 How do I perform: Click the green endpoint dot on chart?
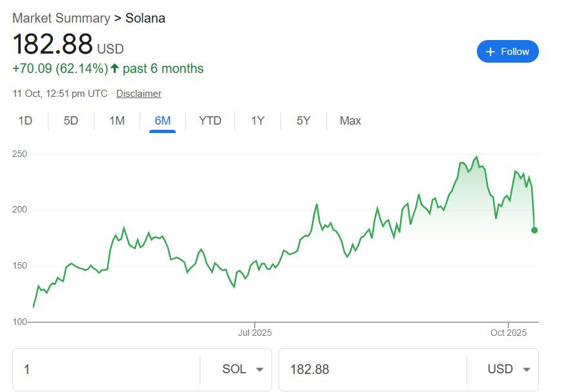click(x=534, y=230)
